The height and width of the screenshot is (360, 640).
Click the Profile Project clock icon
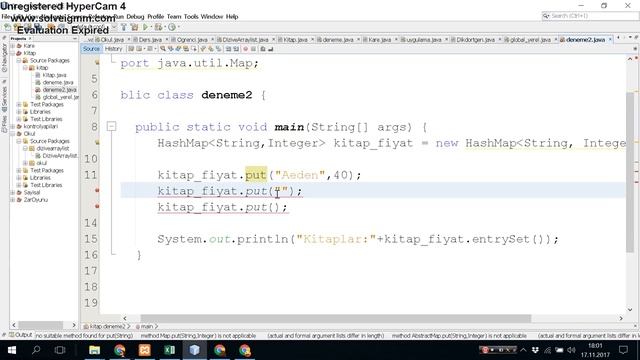click(171, 27)
